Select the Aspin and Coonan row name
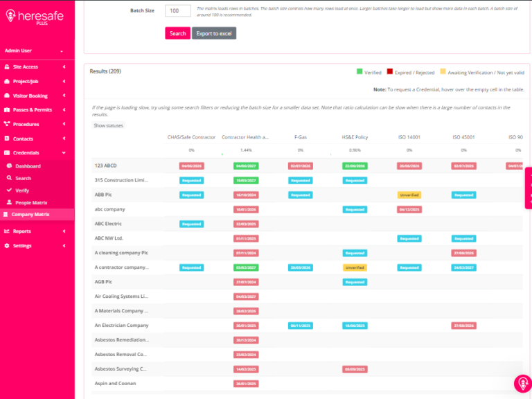 [x=115, y=383]
